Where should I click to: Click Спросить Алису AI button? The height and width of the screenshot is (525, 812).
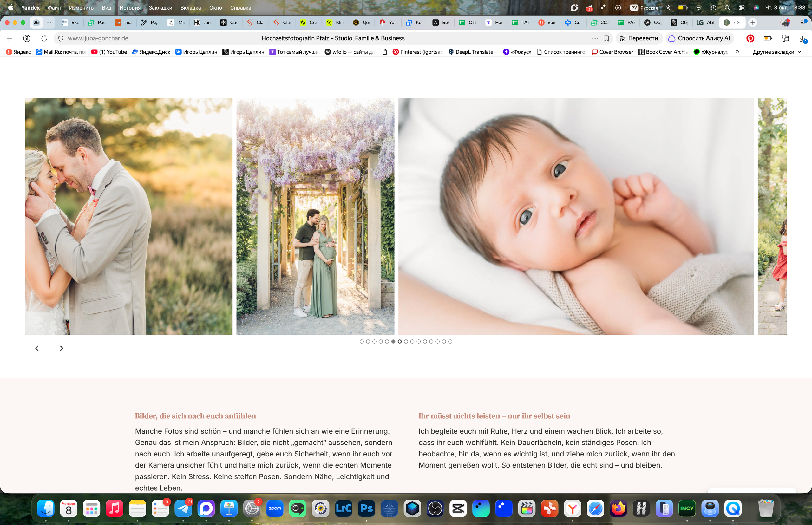(x=699, y=38)
